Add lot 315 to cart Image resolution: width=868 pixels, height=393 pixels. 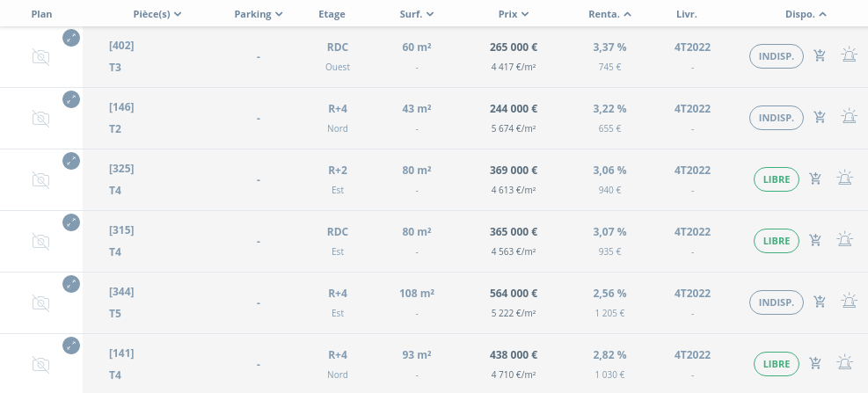click(x=815, y=240)
